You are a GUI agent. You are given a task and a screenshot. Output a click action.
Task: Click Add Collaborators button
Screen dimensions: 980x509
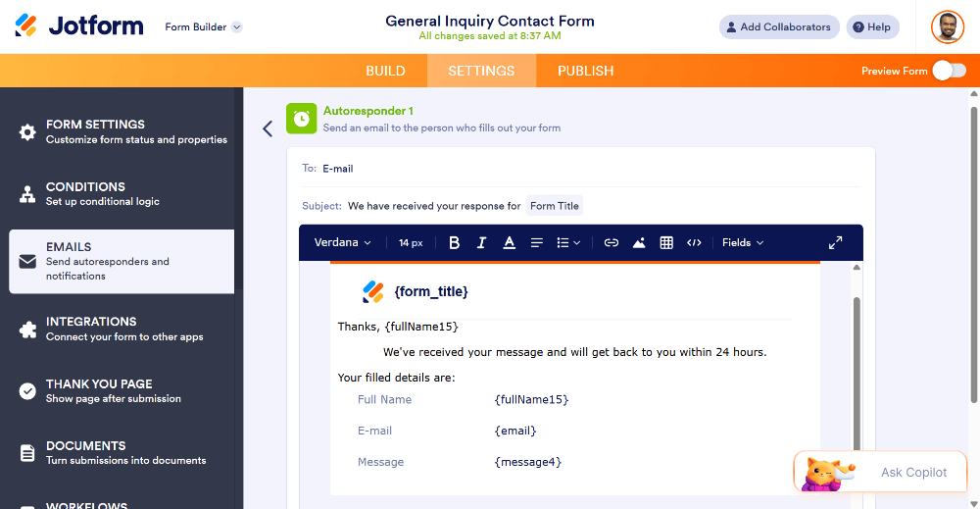[779, 26]
